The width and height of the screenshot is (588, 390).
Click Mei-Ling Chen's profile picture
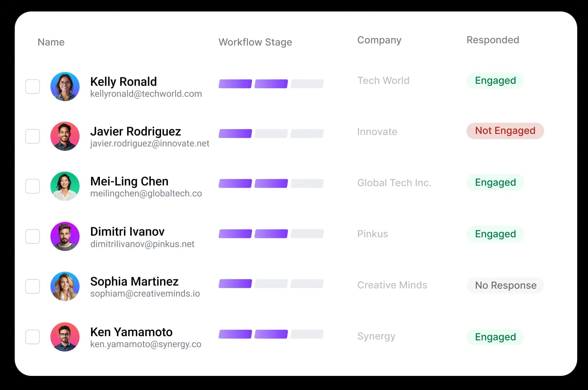click(x=65, y=186)
